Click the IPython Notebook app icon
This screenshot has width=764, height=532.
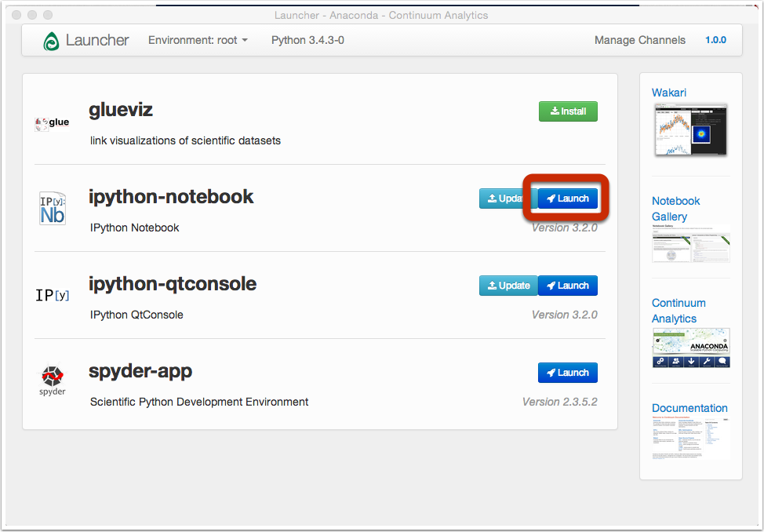(x=53, y=208)
